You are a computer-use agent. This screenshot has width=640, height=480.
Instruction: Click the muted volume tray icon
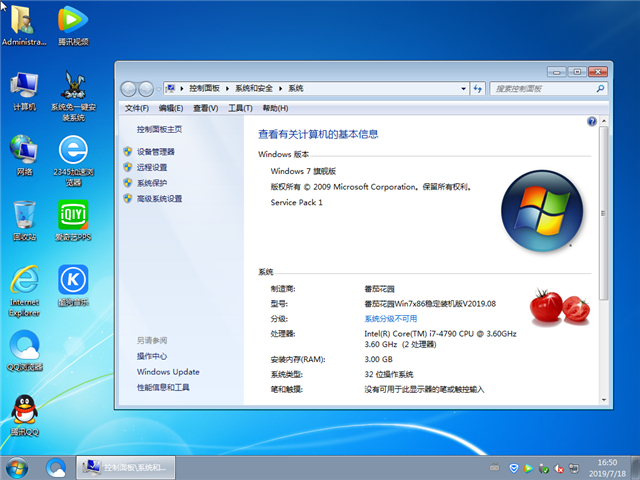tap(558, 469)
